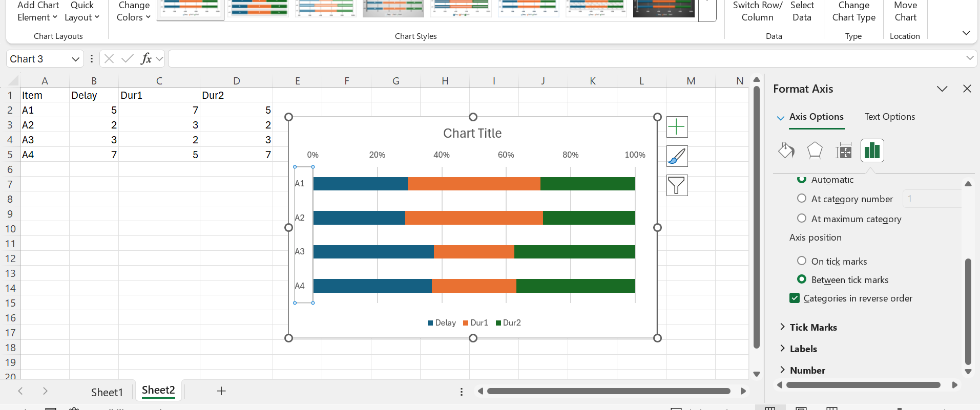Expand the formula bar chevron
The height and width of the screenshot is (410, 980).
point(970,58)
